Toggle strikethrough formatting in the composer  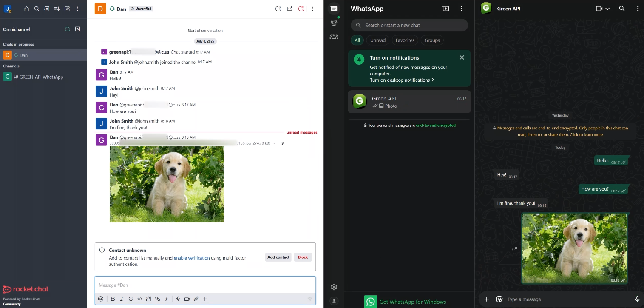(x=131, y=299)
